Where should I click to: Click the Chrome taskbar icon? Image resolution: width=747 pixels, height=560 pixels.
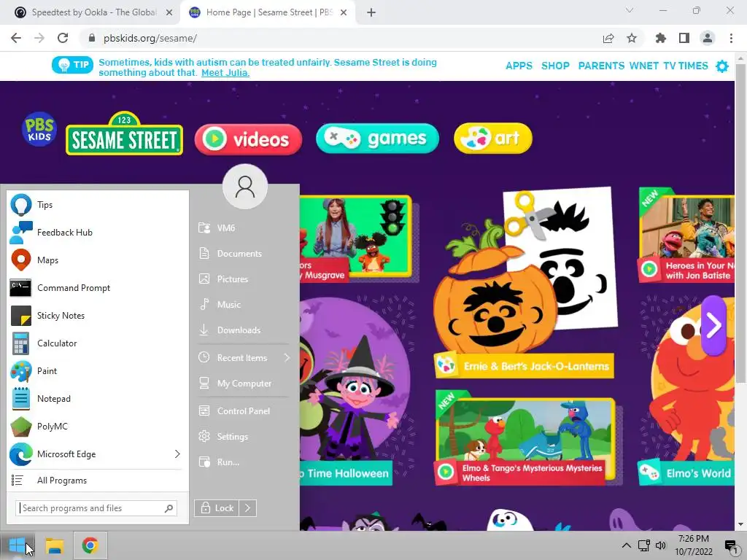pos(90,545)
